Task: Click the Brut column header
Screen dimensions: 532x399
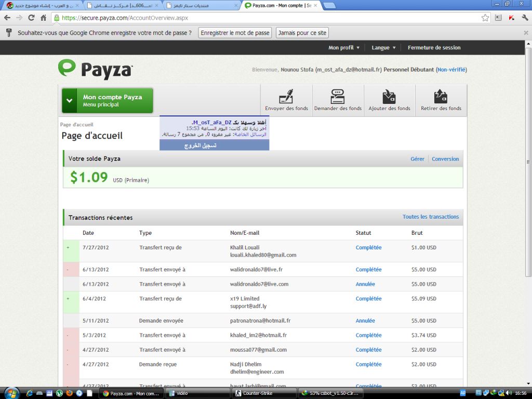Action: click(x=417, y=233)
